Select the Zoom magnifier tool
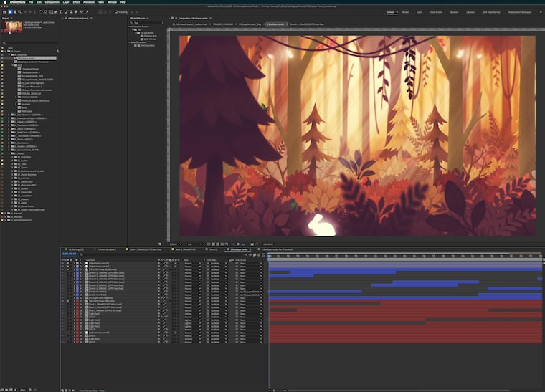545x392 pixels. tap(19, 11)
